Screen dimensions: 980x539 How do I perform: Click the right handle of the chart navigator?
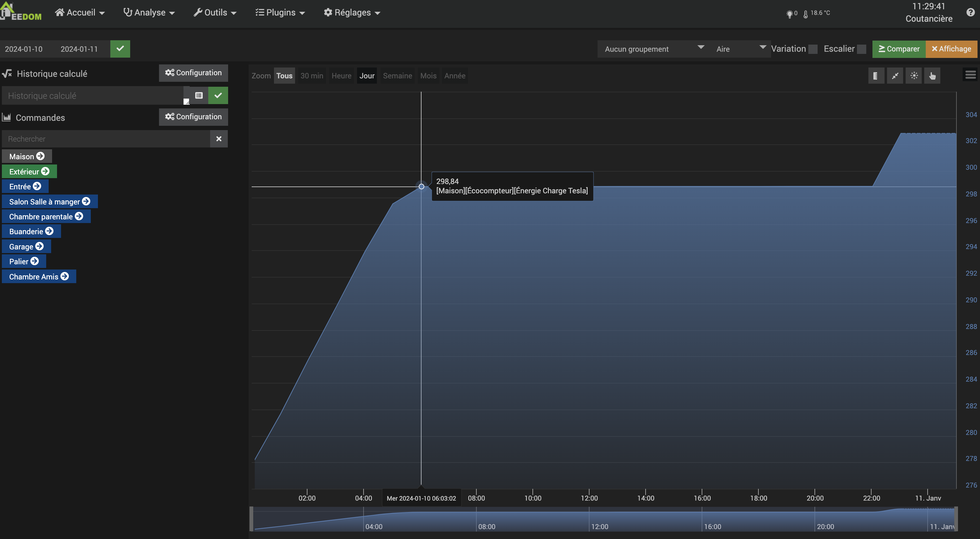[x=956, y=519]
